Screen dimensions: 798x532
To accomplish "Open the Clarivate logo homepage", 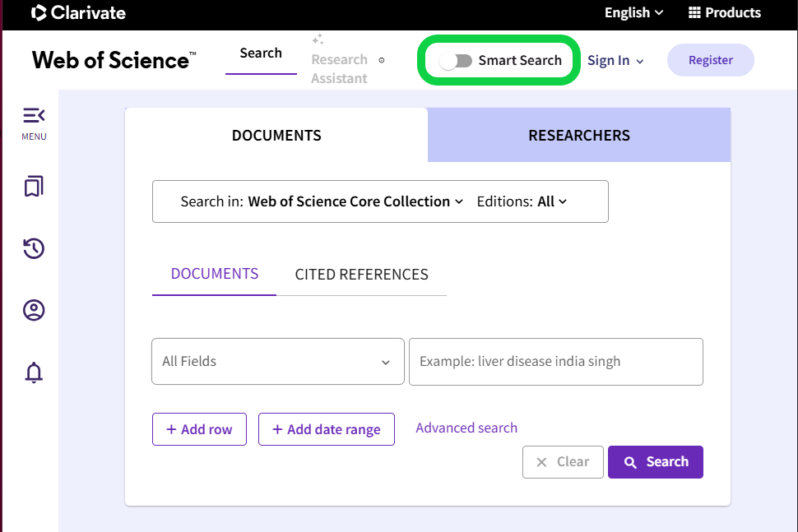I will coord(78,12).
